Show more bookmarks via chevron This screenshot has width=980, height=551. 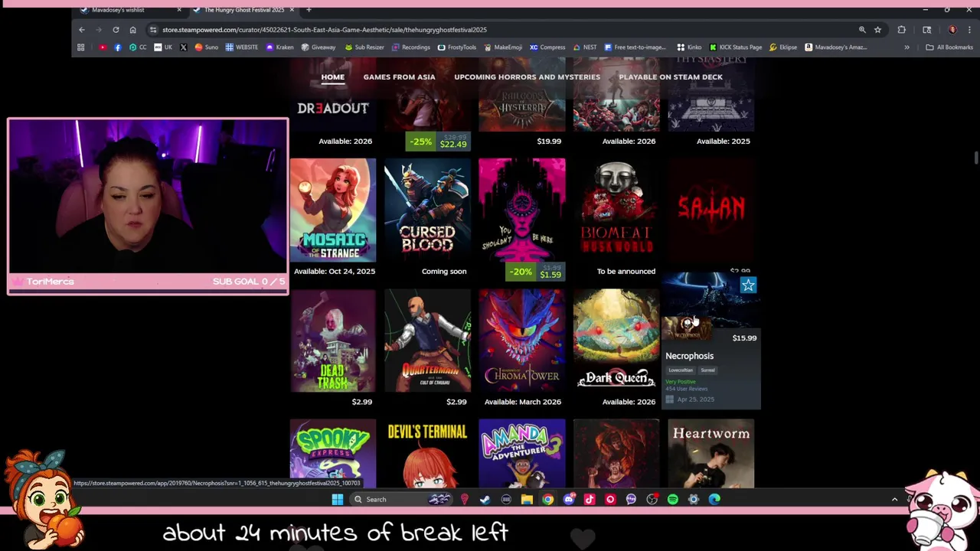(906, 47)
